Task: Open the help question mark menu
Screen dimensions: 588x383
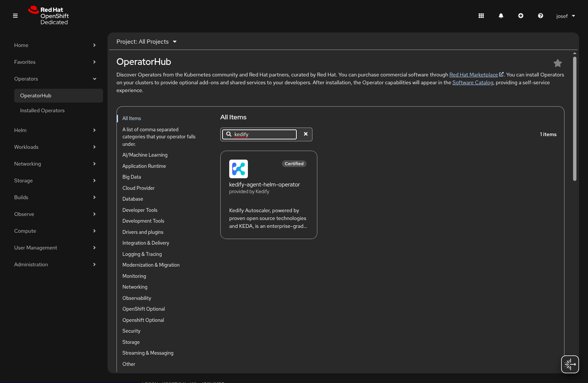Action: 541,16
